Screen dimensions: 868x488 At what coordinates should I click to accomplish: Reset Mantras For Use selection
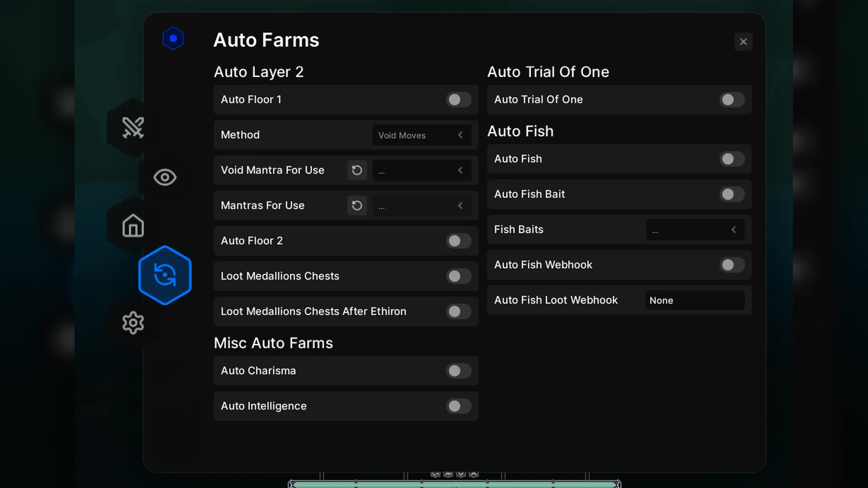357,206
